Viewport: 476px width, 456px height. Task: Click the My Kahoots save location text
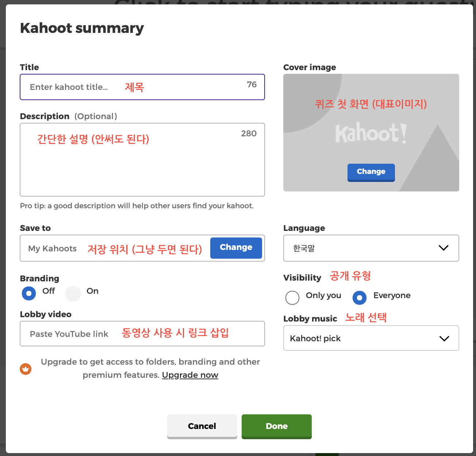[53, 248]
